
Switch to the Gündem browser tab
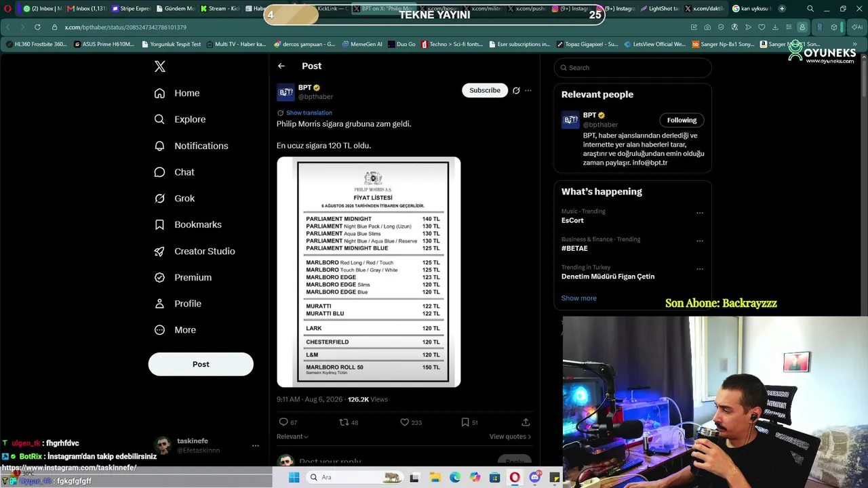point(175,9)
